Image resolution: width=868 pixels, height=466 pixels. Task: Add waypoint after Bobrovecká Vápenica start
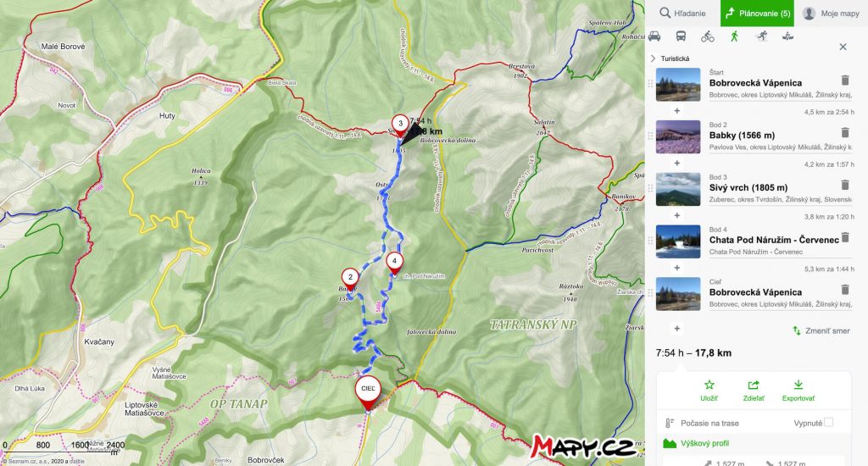[677, 111]
